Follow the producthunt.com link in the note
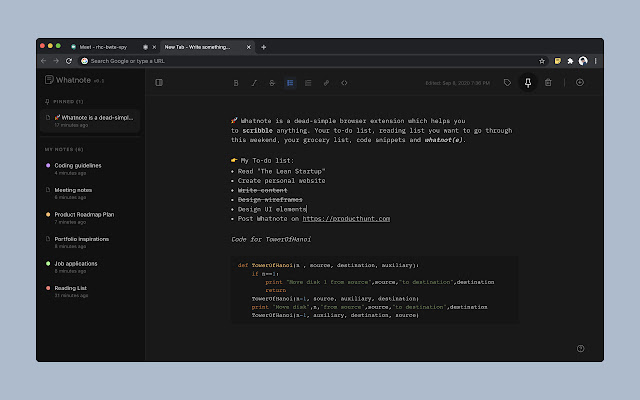This screenshot has height=400, width=640. 345,218
